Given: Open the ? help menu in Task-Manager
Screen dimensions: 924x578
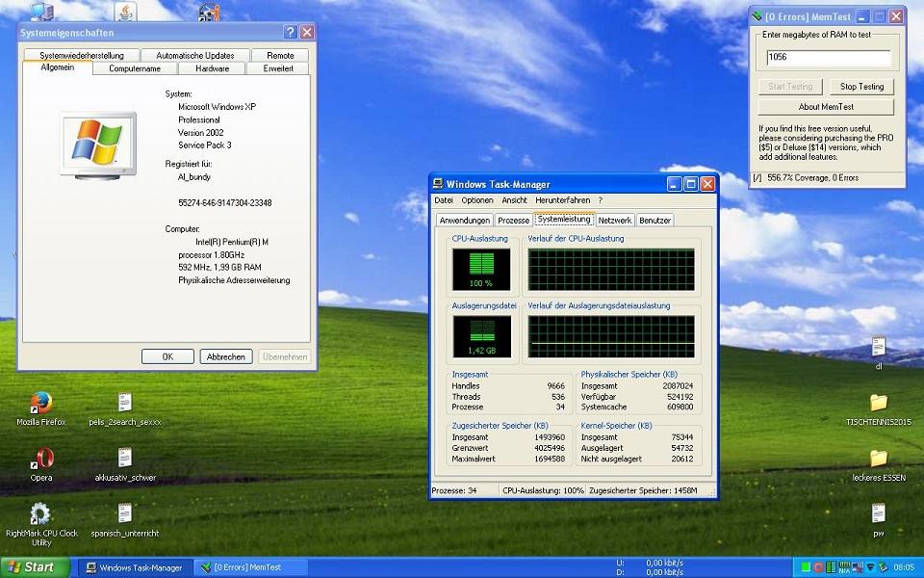Looking at the screenshot, I should tap(601, 200).
